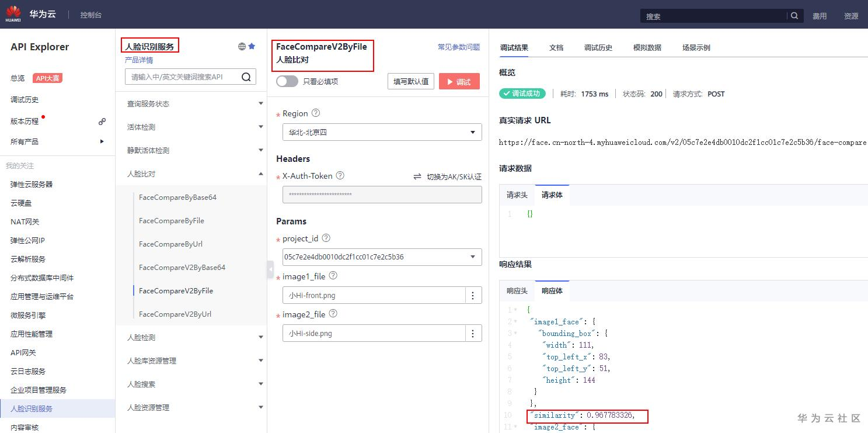Viewport: 868px width, 433px height.
Task: Open 弹性云服务器 in the left sidebar
Action: click(x=32, y=184)
